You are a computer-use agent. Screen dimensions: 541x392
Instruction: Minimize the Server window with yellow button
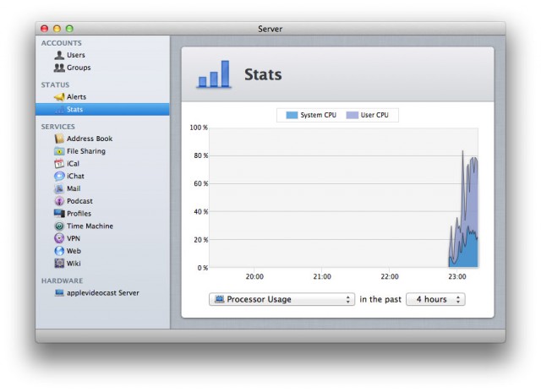(x=57, y=29)
